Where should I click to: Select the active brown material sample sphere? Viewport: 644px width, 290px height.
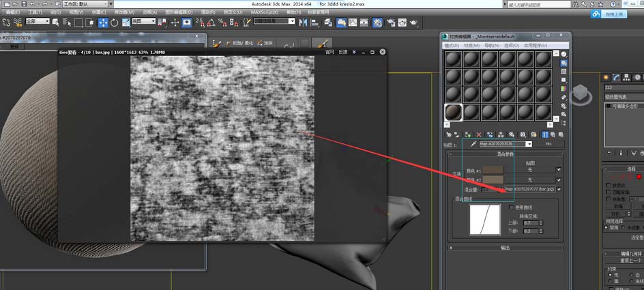453,111
